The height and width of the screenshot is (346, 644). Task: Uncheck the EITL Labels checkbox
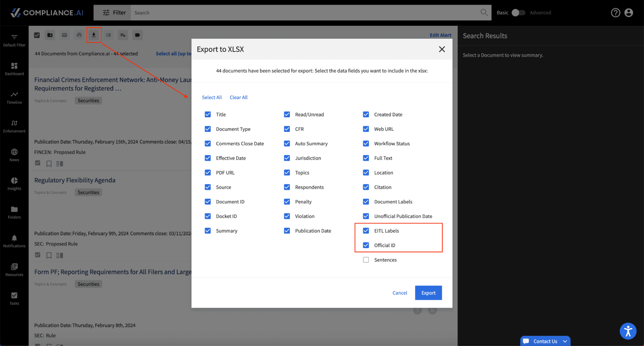coord(366,231)
